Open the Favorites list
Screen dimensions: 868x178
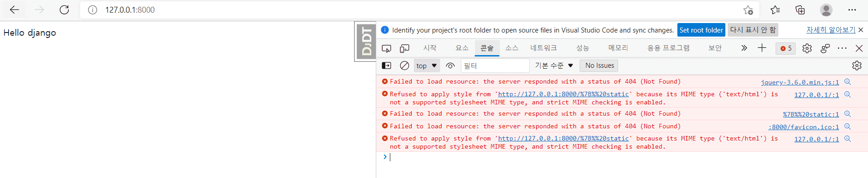click(x=775, y=10)
